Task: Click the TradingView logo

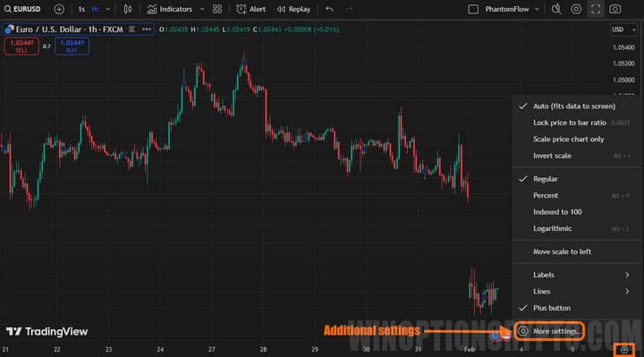Action: (47, 332)
